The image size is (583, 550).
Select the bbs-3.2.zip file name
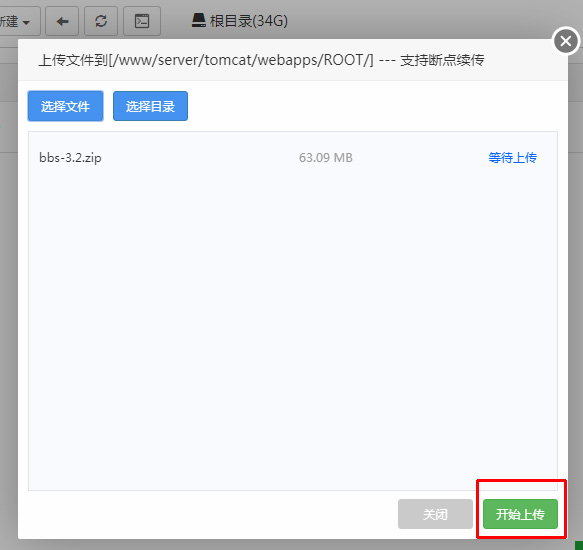pyautogui.click(x=70, y=158)
